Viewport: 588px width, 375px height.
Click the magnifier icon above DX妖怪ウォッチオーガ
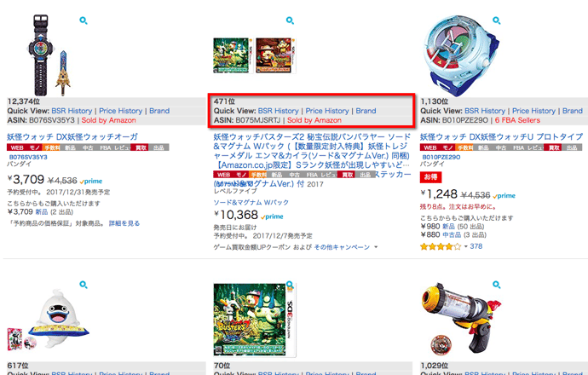coord(84,20)
